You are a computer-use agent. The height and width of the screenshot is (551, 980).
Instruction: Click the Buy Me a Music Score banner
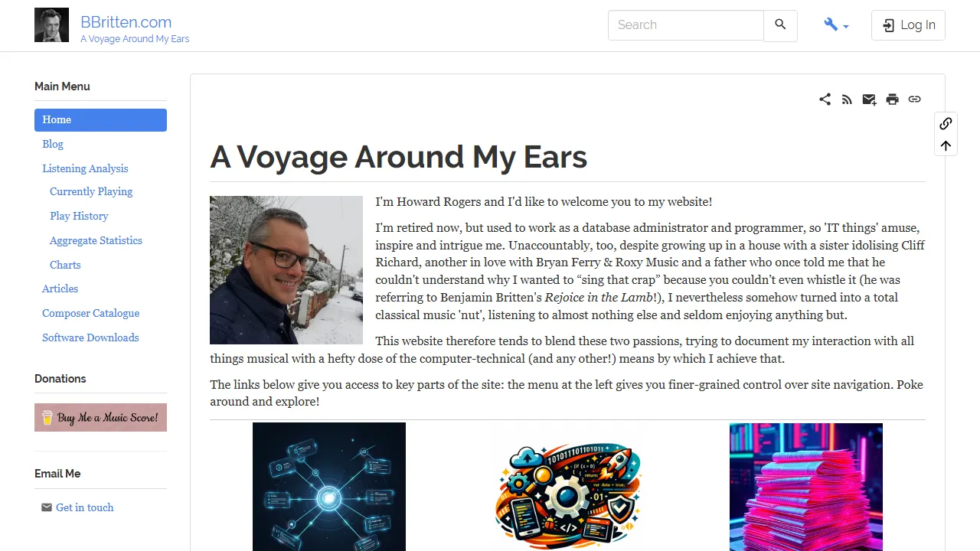(x=100, y=418)
